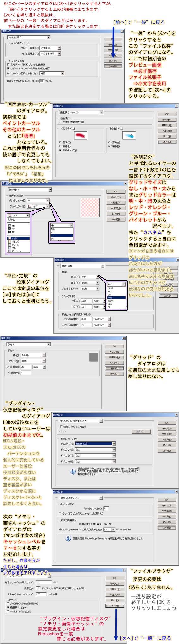Enable カメラデータ (EXIF) プロファイルを無視 checkbox

click(x=8, y=64)
